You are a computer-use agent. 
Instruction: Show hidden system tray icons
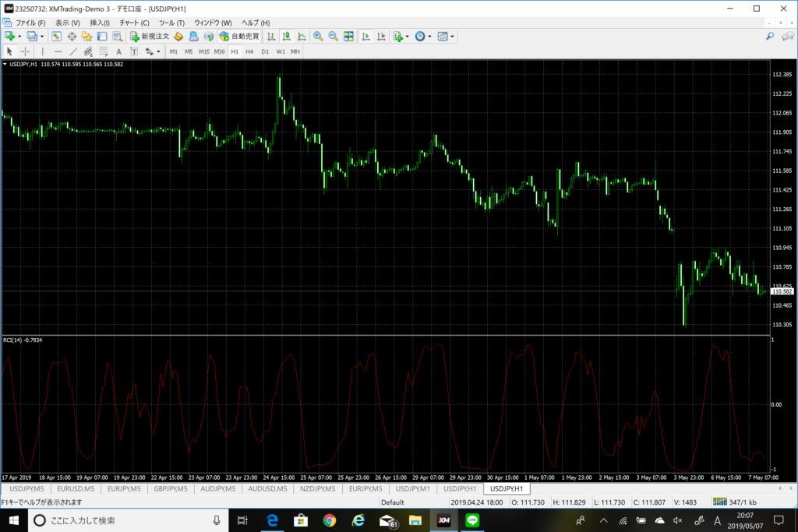point(604,520)
